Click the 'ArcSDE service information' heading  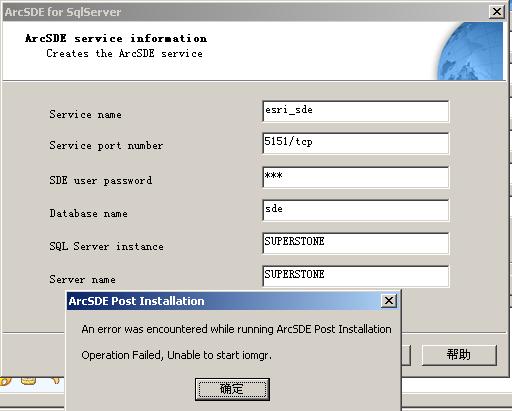tap(116, 38)
